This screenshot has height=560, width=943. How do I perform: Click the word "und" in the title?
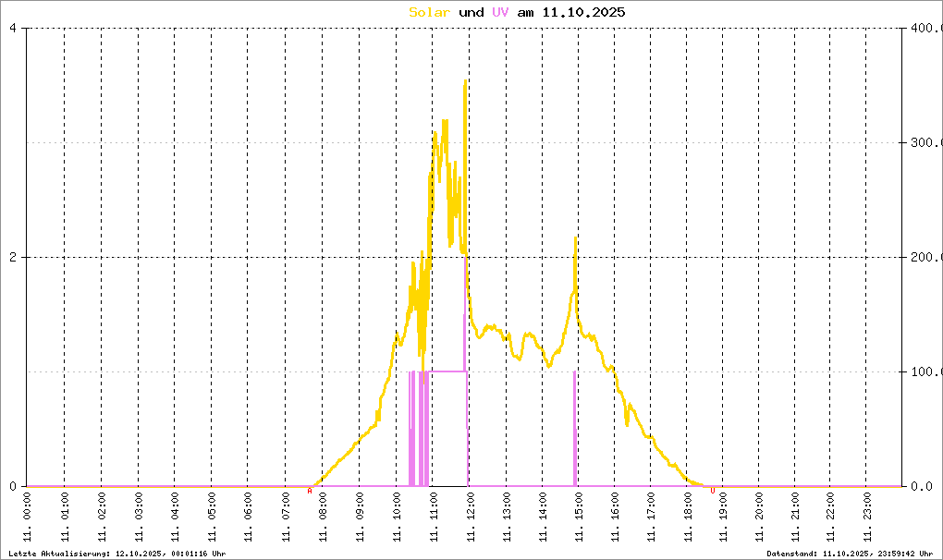[471, 12]
